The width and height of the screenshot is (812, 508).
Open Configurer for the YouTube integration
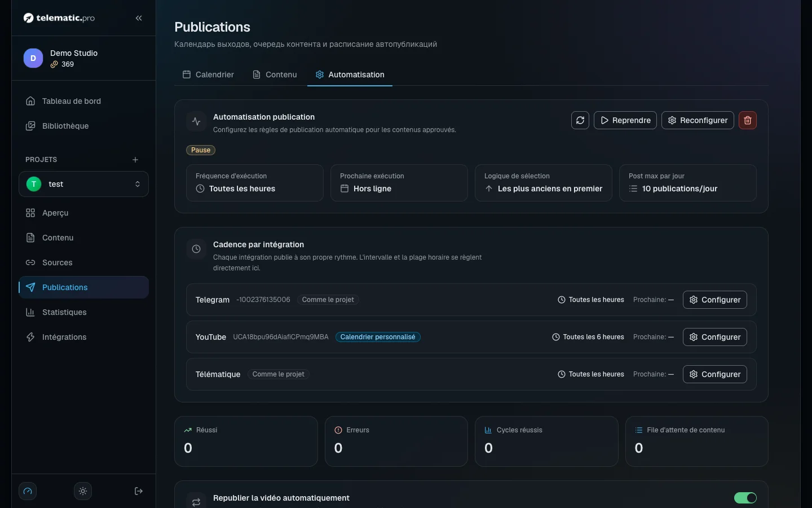[x=715, y=337]
